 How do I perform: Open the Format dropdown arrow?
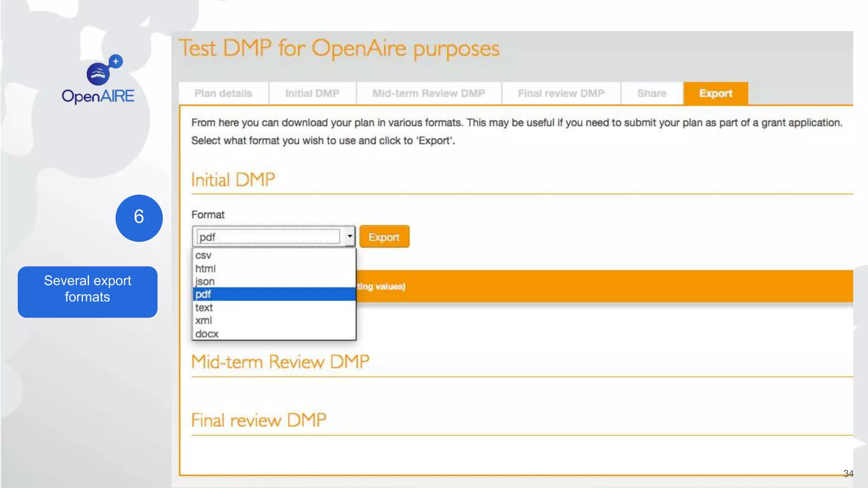point(350,236)
